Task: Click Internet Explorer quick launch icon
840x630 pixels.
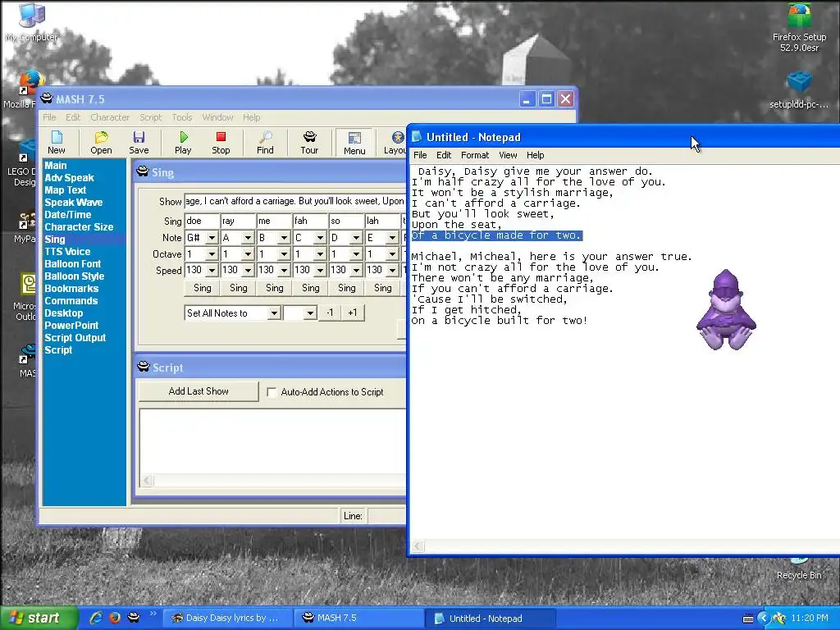Action: (96, 618)
